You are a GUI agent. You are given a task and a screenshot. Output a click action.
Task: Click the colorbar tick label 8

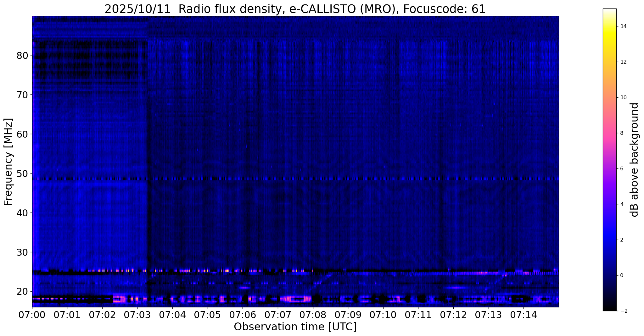click(622, 133)
